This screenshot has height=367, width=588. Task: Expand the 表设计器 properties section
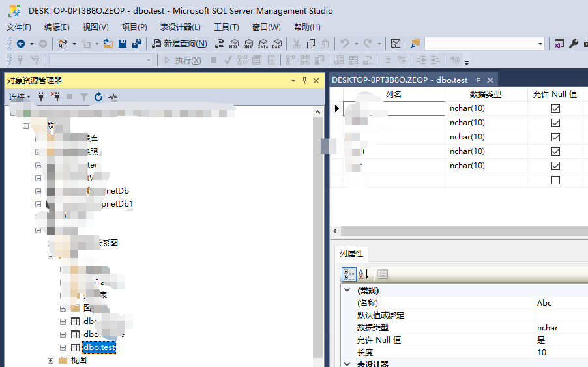click(x=347, y=364)
